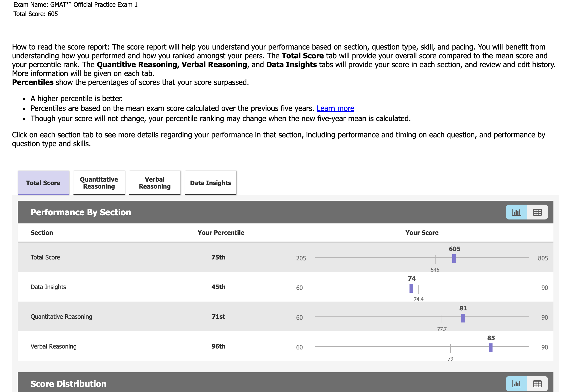Click the Your Percentile column header

point(221,232)
